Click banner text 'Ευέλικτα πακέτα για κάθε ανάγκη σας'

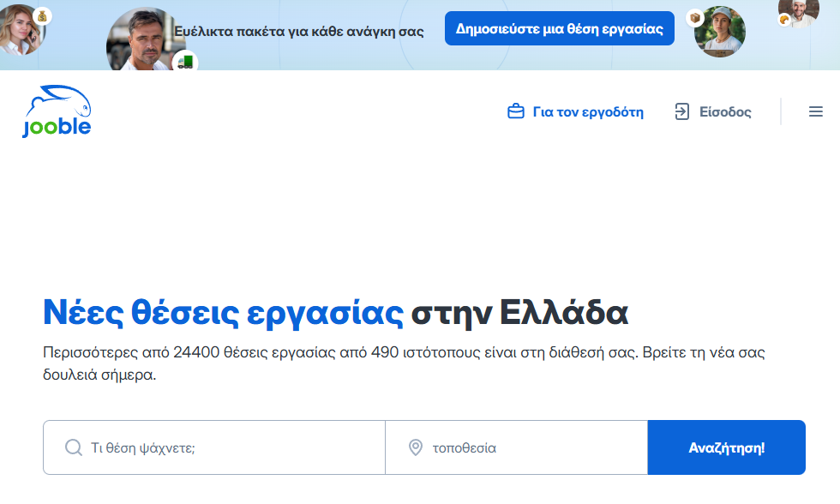(x=299, y=32)
